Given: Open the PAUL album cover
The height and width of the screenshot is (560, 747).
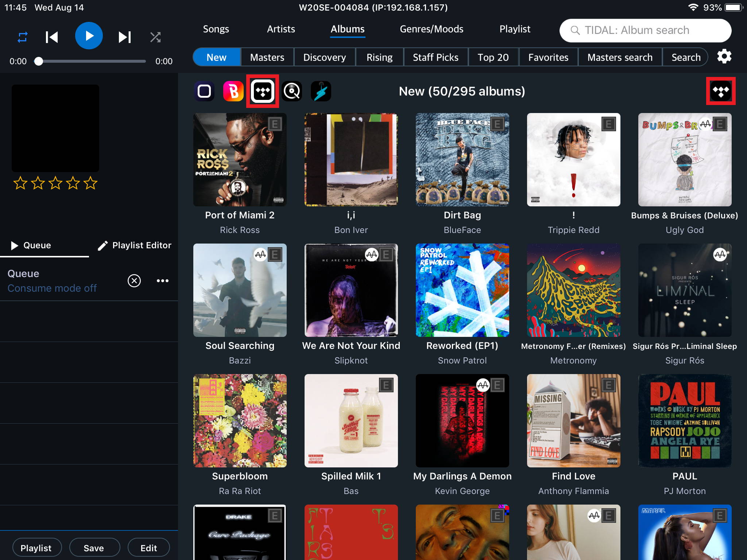Looking at the screenshot, I should coord(685,421).
